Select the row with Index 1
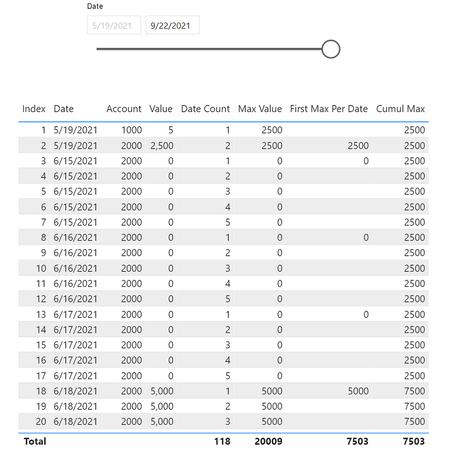 tap(189, 130)
